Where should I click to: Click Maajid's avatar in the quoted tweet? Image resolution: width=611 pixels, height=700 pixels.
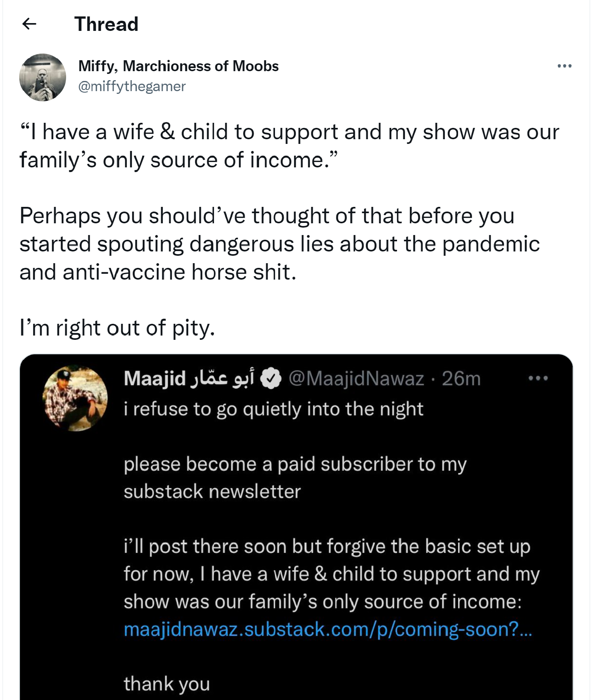pos(75,398)
